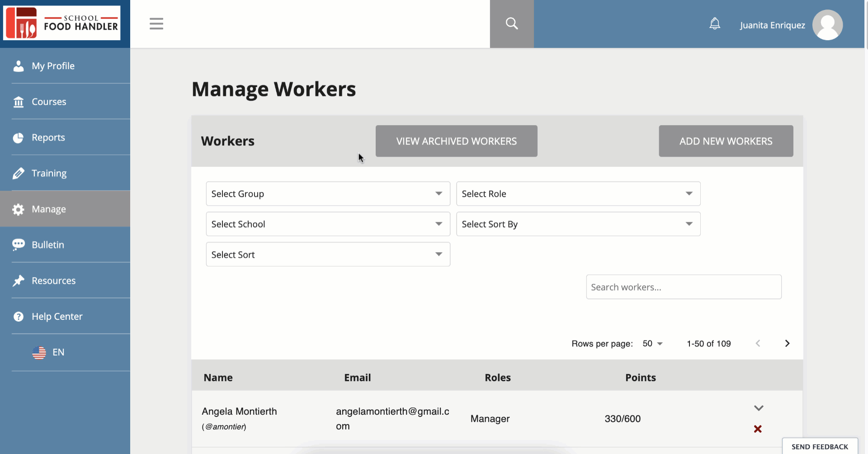The image size is (868, 454).
Task: Toggle the hamburger menu icon
Action: tap(156, 23)
